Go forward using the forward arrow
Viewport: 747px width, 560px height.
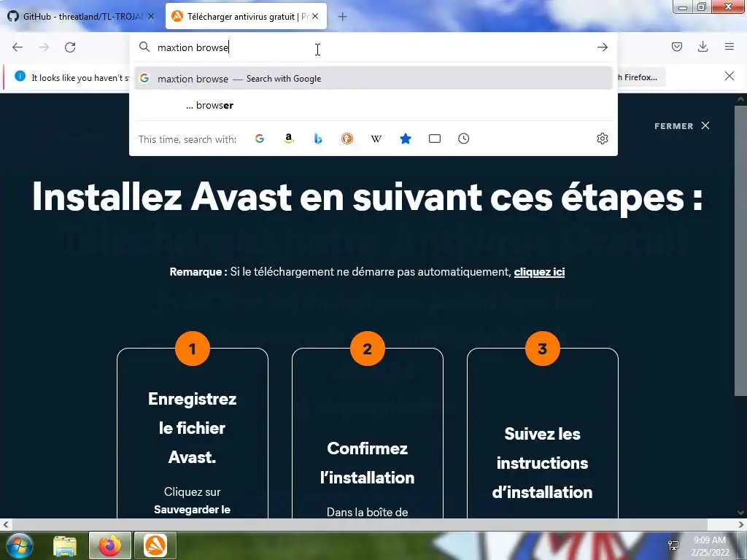click(44, 47)
